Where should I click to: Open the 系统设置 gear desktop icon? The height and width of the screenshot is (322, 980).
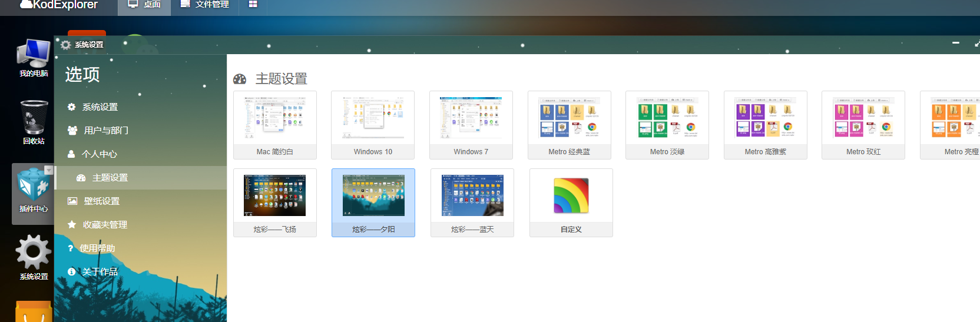point(34,257)
